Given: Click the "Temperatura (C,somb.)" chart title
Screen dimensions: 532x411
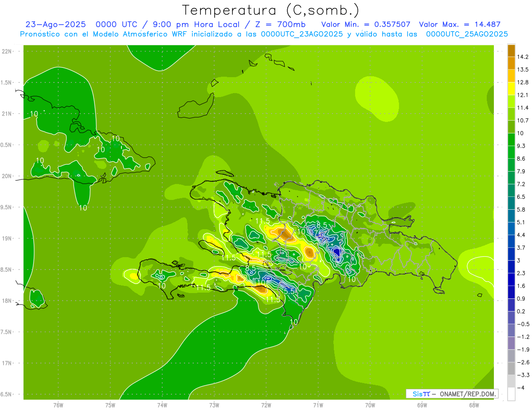Looking at the screenshot, I should pos(271,10).
